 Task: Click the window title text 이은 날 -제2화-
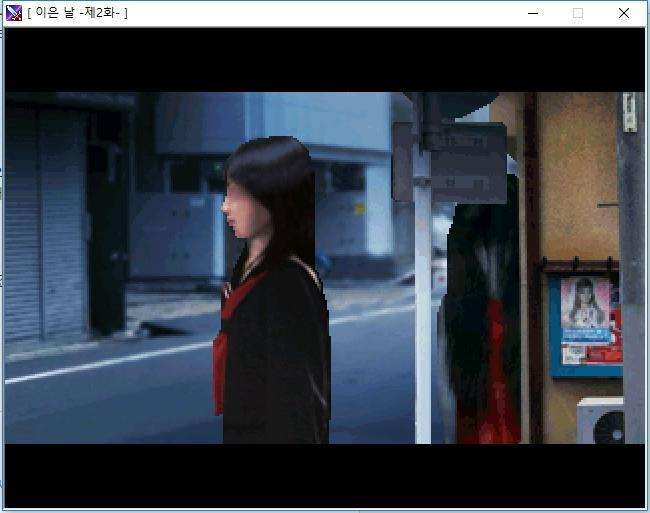point(78,13)
